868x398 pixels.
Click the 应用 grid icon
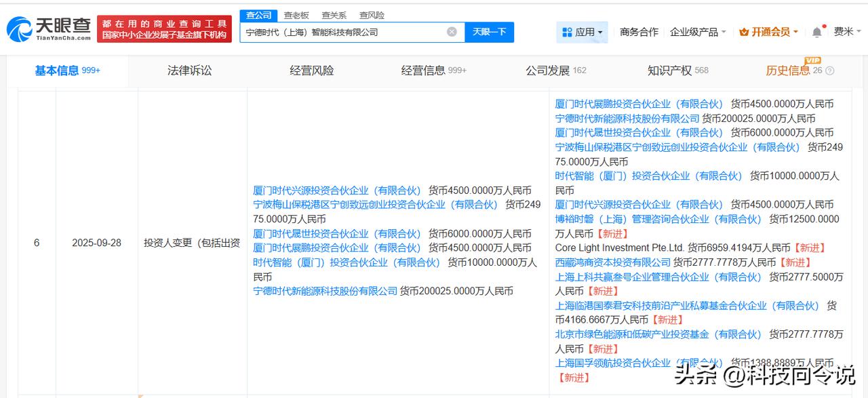click(567, 32)
